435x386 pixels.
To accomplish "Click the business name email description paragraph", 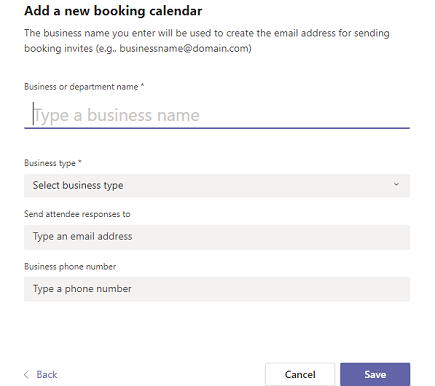I will 207,41.
